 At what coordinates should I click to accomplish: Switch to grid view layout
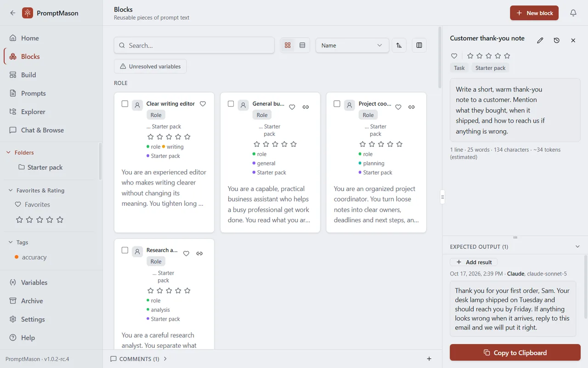point(288,45)
